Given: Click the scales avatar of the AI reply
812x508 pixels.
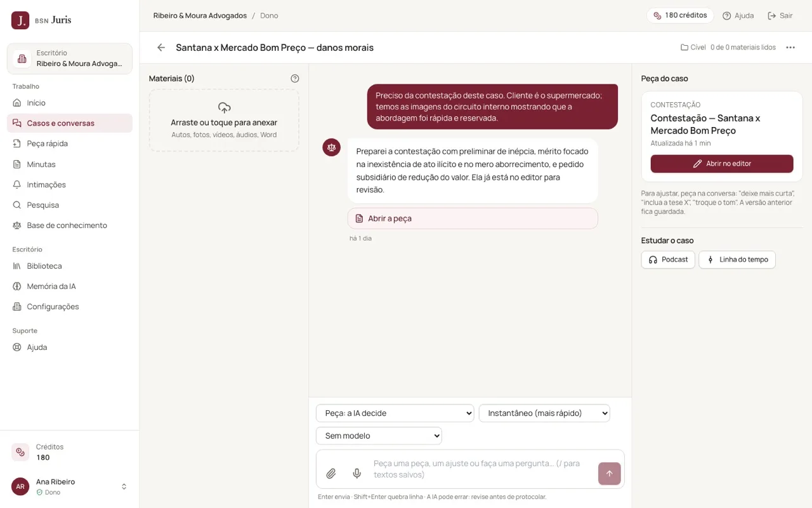Looking at the screenshot, I should (x=331, y=147).
